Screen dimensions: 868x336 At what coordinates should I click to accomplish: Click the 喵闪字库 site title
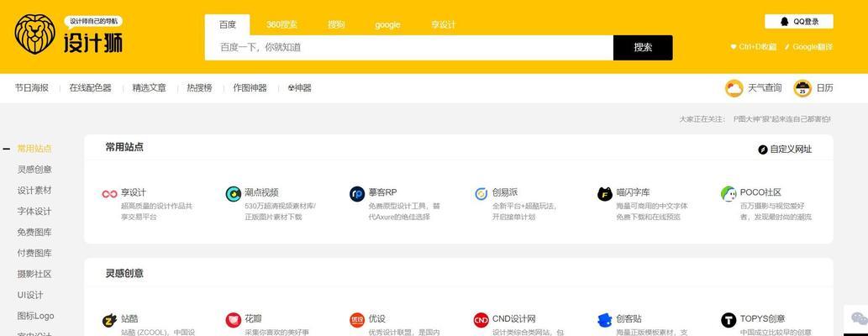[x=633, y=192]
